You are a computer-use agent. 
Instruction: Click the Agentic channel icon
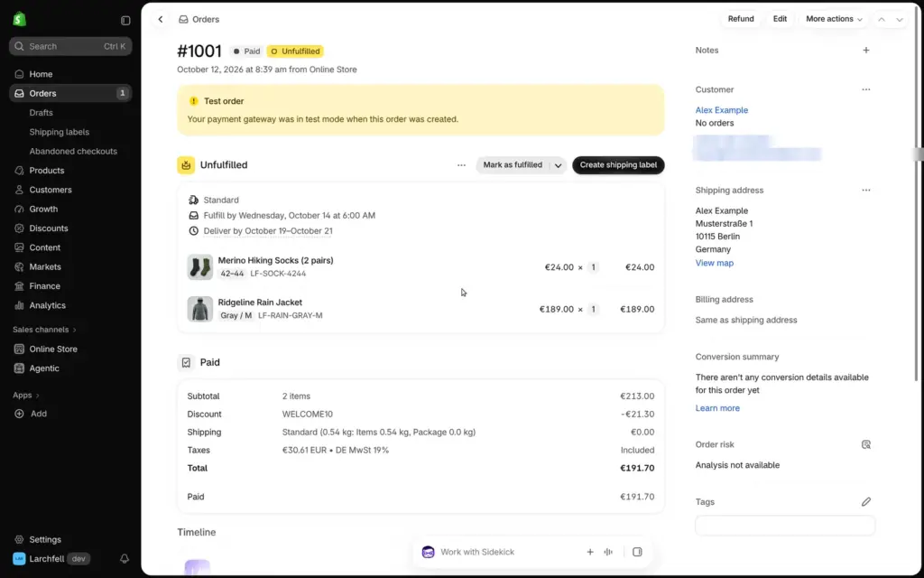(x=20, y=368)
